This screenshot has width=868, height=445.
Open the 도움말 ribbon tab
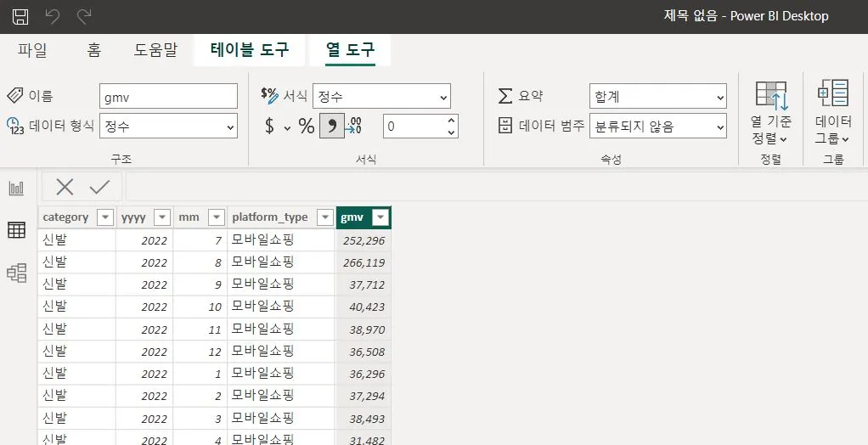point(155,50)
